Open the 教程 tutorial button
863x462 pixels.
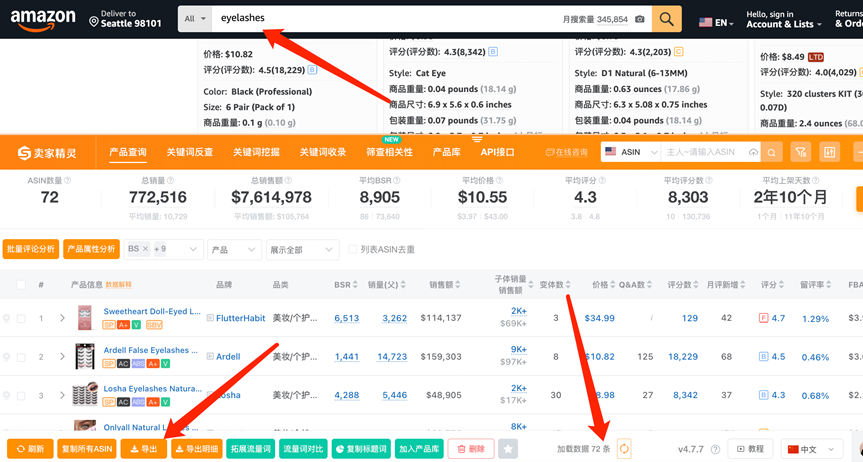tap(750, 449)
